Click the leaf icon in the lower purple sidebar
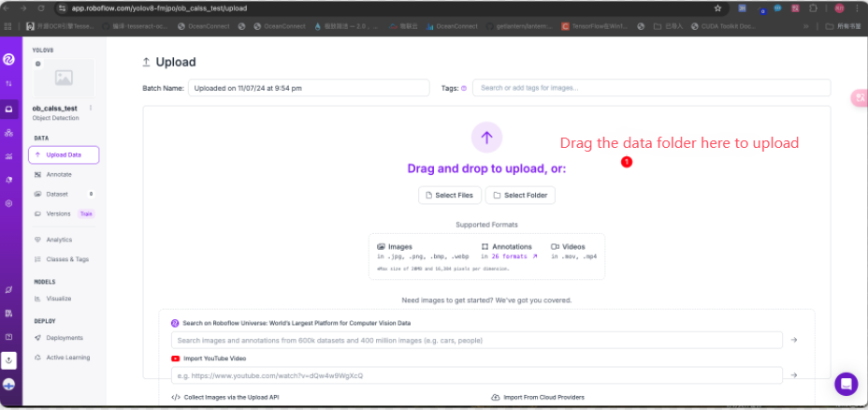Screen dimensions: 868x410 [x=8, y=290]
